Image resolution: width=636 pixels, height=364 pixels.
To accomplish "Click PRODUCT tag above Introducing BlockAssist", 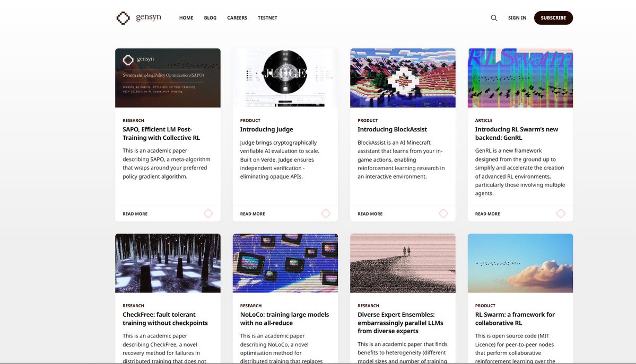I will pyautogui.click(x=368, y=120).
